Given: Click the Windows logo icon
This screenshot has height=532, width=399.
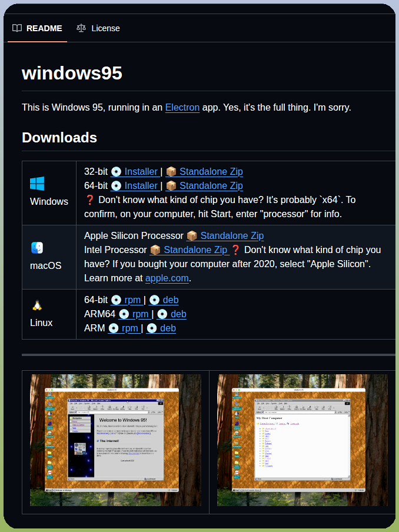Looking at the screenshot, I should tap(37, 184).
